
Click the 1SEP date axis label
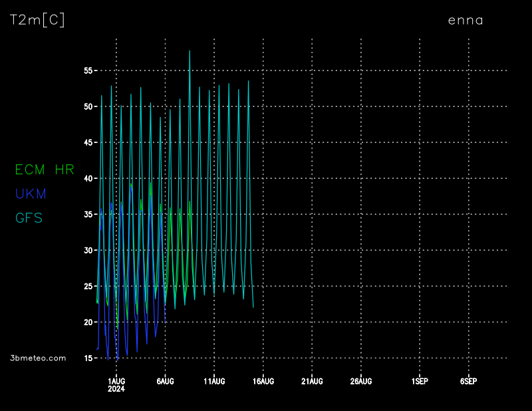[x=420, y=381]
